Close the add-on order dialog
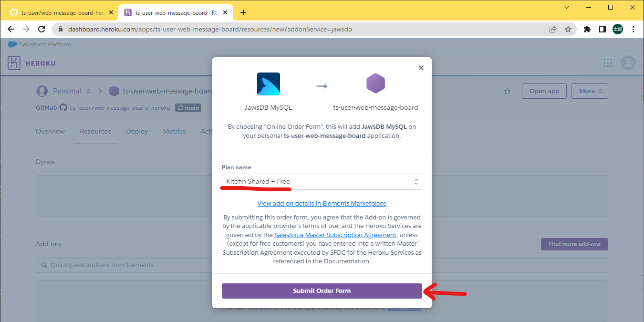Image resolution: width=644 pixels, height=322 pixels. (421, 68)
